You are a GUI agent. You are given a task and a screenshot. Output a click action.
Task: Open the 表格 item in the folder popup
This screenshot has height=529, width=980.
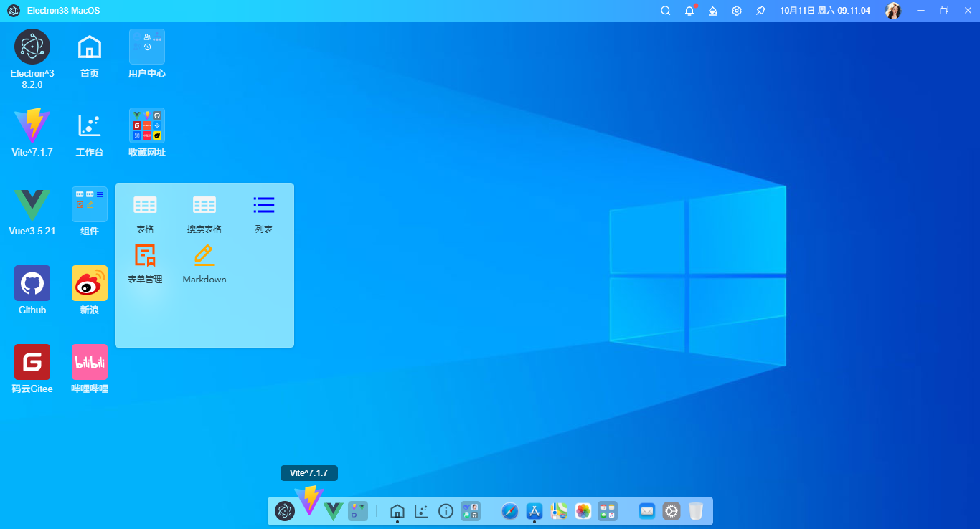[x=145, y=206]
